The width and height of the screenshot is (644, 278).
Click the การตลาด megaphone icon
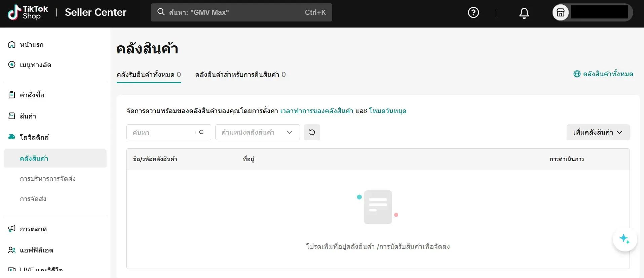click(12, 229)
